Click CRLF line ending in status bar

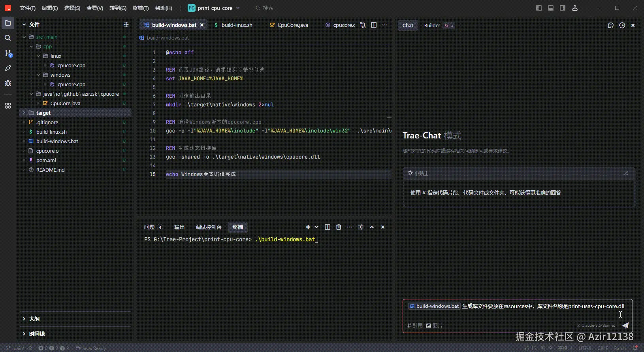603,348
